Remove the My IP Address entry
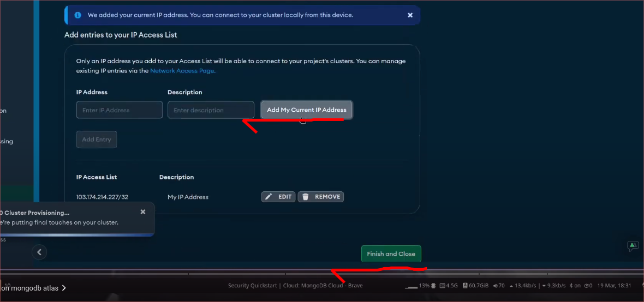Viewport: 644px width, 302px height. [321, 197]
